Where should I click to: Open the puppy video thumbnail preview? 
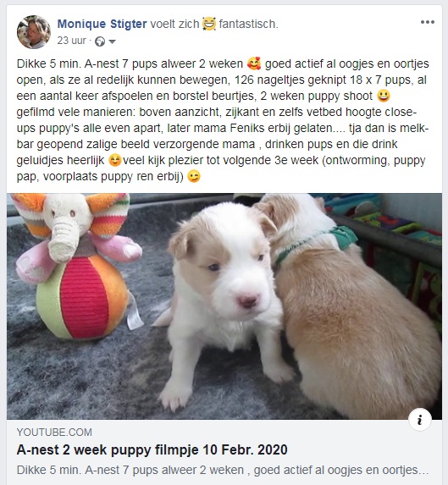click(x=224, y=306)
